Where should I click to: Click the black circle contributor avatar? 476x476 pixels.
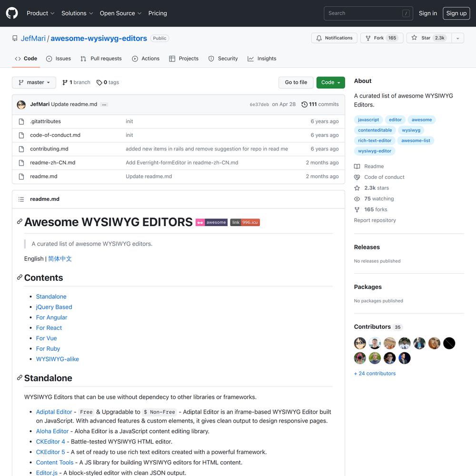pyautogui.click(x=449, y=343)
